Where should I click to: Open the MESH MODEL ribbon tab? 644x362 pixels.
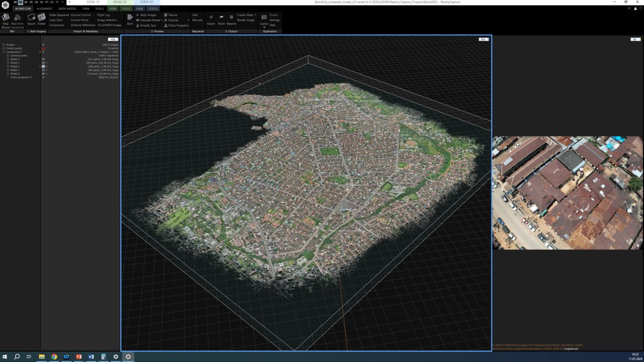[x=68, y=9]
